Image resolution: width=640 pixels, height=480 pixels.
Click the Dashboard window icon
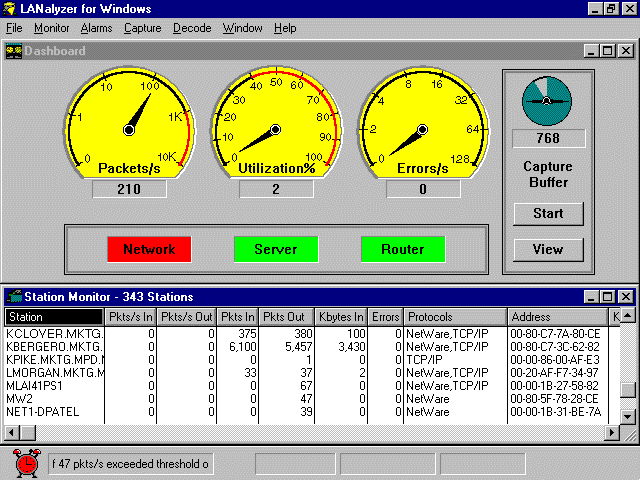point(14,51)
